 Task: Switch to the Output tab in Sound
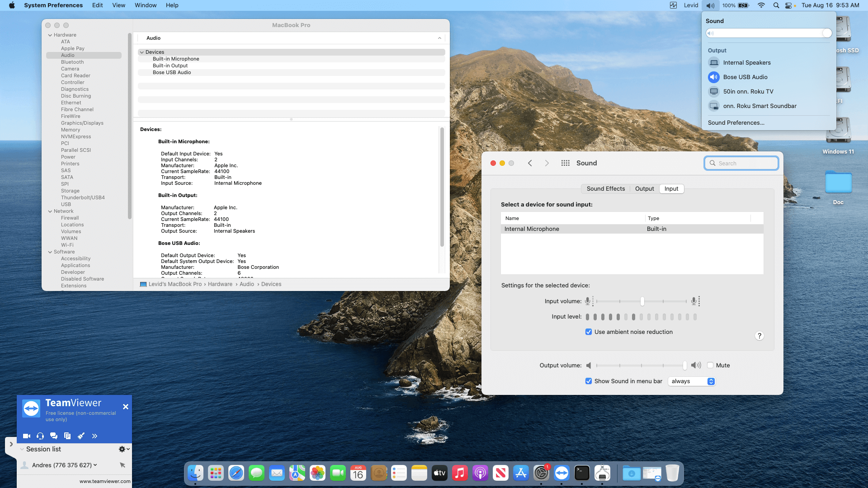click(x=644, y=189)
